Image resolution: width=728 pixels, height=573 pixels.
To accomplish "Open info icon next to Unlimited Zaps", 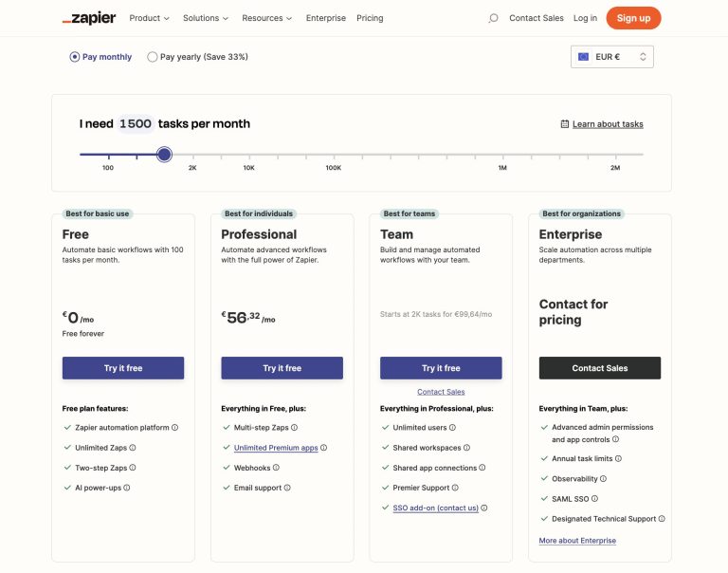I will point(133,448).
